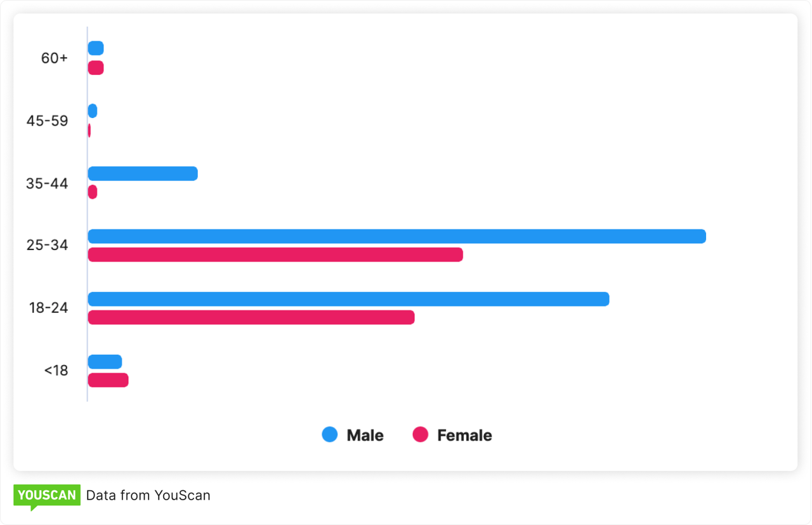Click the YouScan logo badge

[x=47, y=496]
